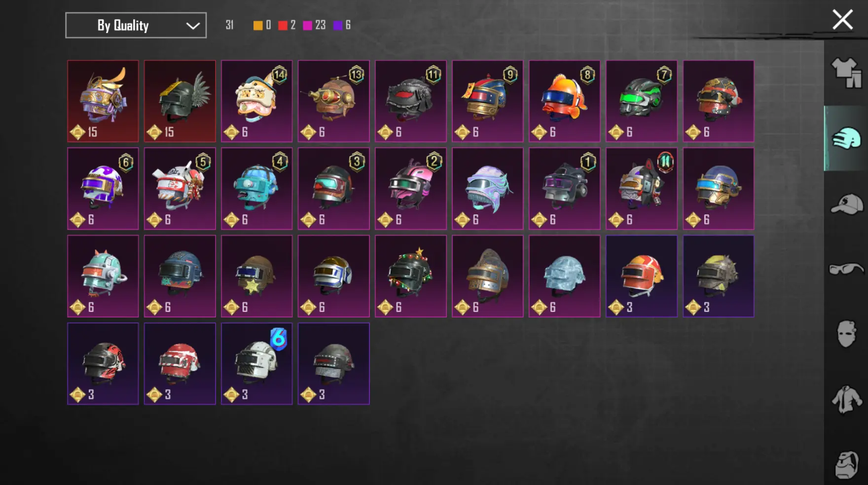Switch to the cap headwear category
The height and width of the screenshot is (485, 868).
pyautogui.click(x=846, y=204)
